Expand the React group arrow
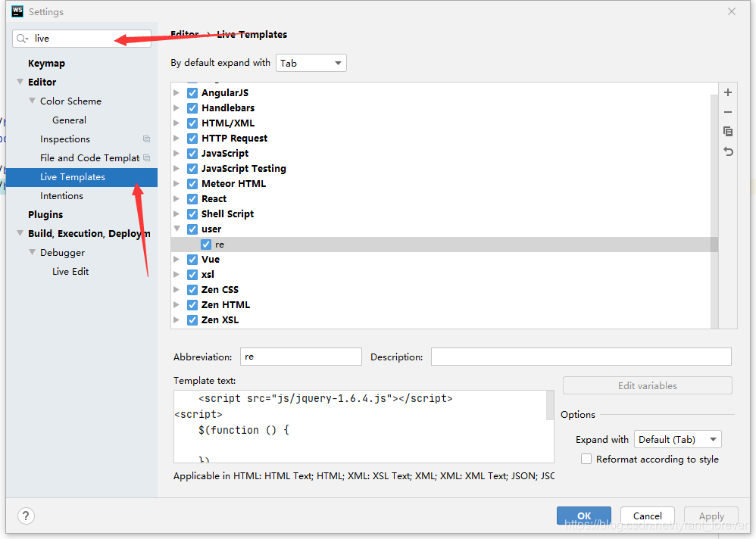Viewport: 756px width, 539px height. 177,198
